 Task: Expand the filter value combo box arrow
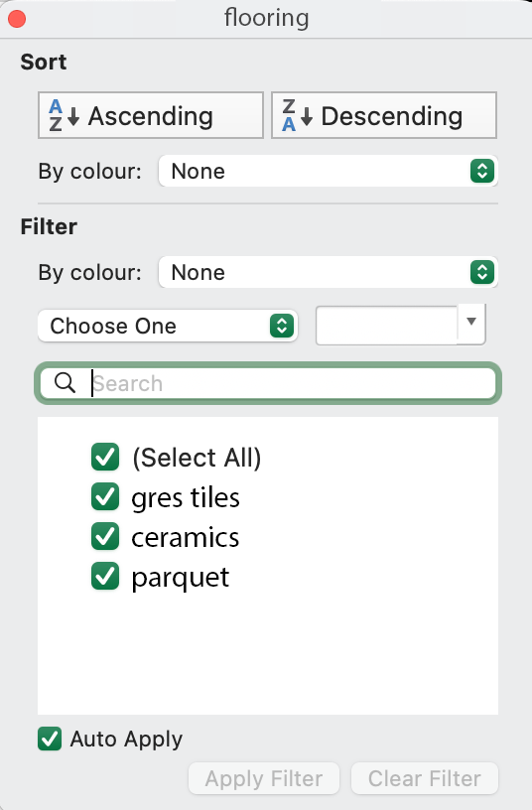471,322
